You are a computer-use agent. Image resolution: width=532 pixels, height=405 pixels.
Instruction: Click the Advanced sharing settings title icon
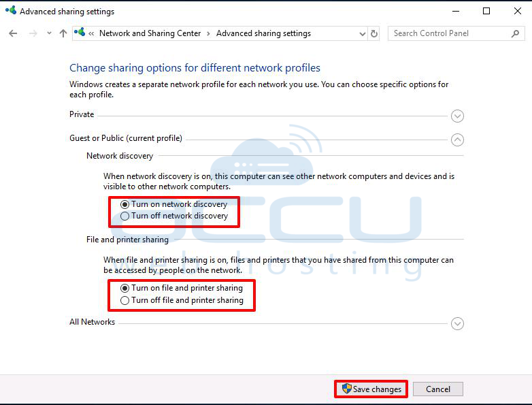[x=11, y=10]
